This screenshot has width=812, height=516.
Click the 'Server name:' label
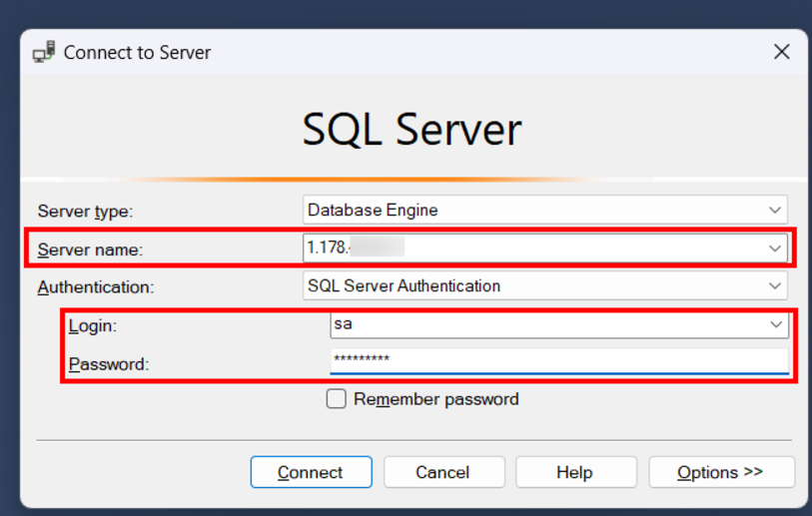point(90,251)
